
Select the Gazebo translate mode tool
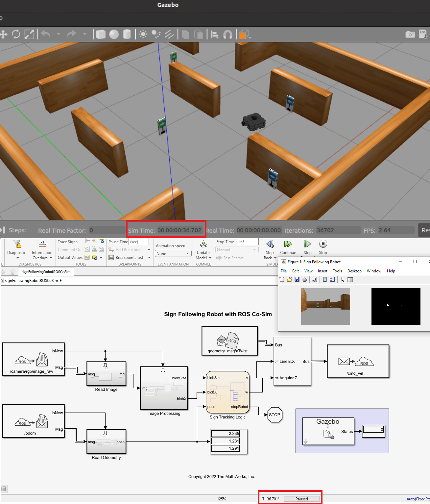[4, 34]
